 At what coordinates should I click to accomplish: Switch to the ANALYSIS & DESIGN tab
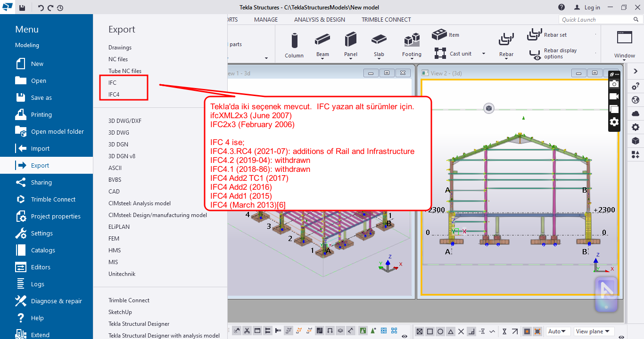pos(320,20)
